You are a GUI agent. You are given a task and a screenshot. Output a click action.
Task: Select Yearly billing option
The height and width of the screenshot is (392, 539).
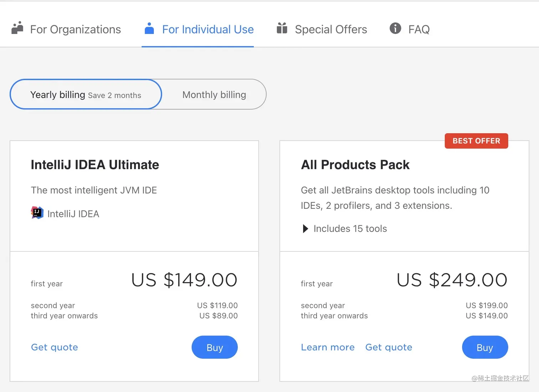[x=86, y=94]
